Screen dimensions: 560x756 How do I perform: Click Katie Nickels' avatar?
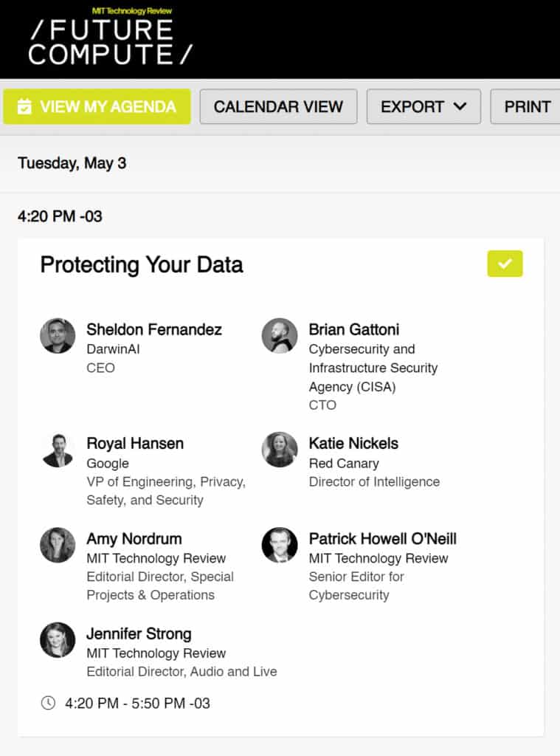click(x=280, y=450)
